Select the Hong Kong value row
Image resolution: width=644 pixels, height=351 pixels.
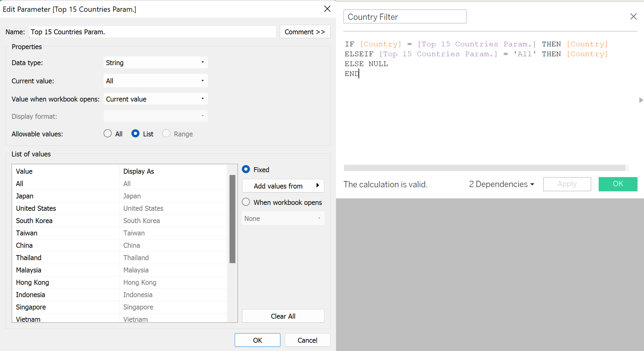pyautogui.click(x=120, y=282)
